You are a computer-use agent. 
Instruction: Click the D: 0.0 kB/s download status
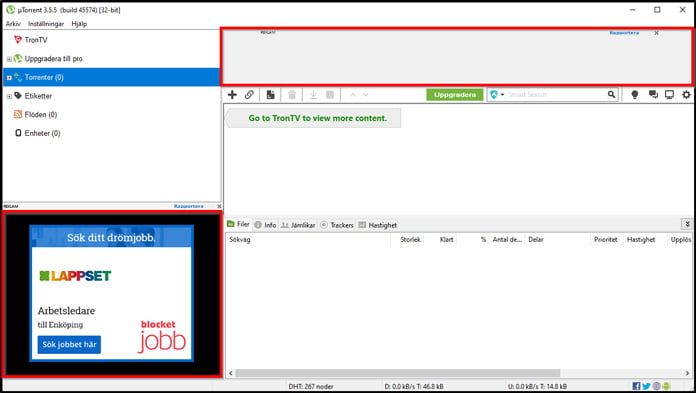pos(414,386)
